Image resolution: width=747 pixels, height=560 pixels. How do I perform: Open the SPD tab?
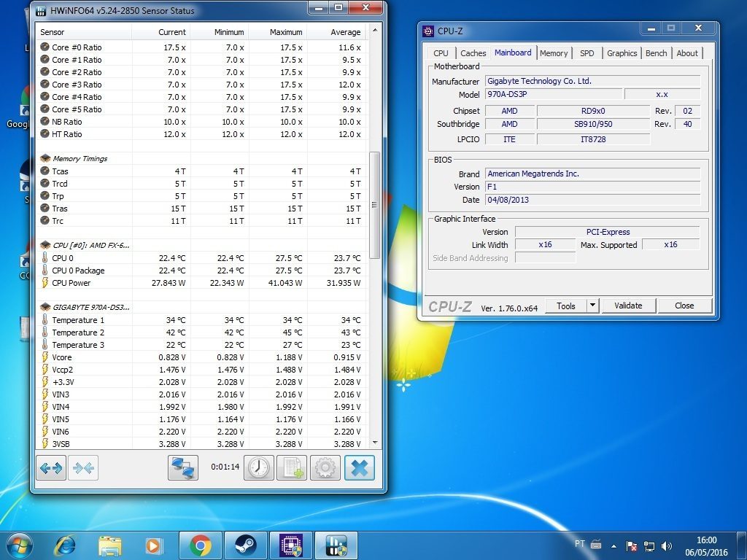click(x=587, y=53)
